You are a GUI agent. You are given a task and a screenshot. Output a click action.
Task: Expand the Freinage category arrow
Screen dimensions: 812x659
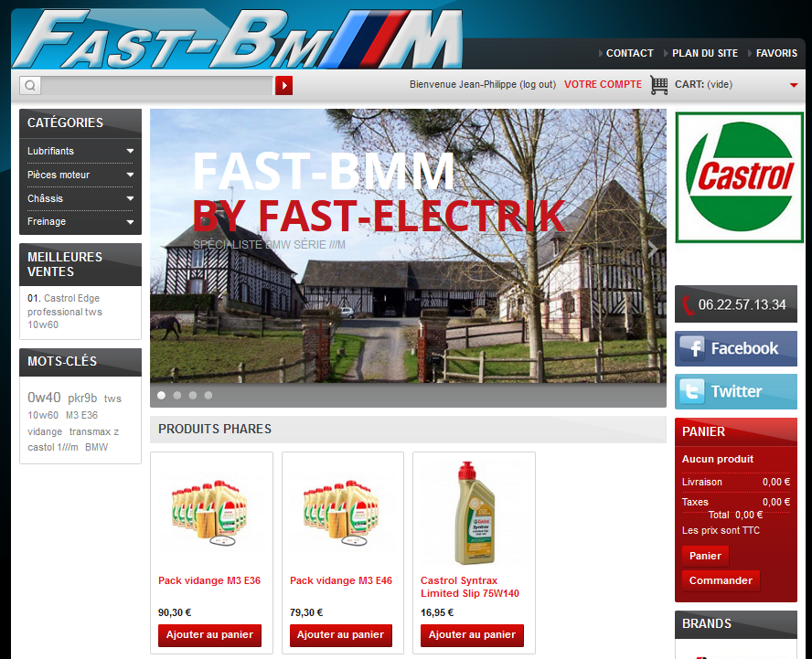130,222
